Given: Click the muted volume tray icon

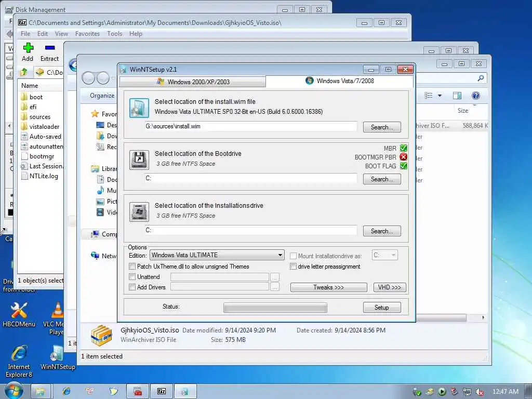Looking at the screenshot, I should [x=479, y=392].
